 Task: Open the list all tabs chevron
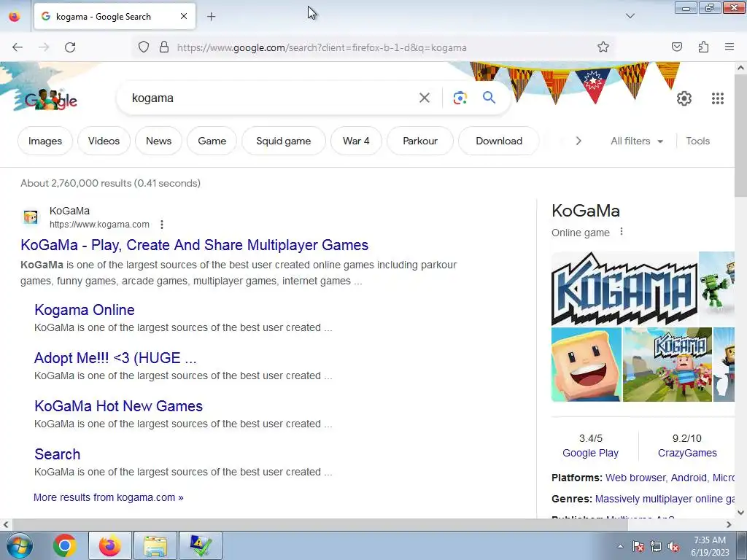630,16
